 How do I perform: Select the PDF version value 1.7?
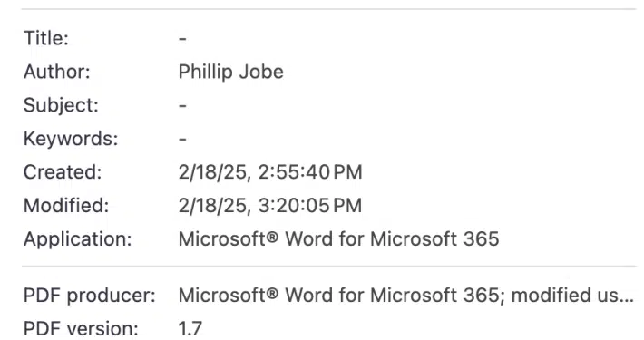[190, 329]
